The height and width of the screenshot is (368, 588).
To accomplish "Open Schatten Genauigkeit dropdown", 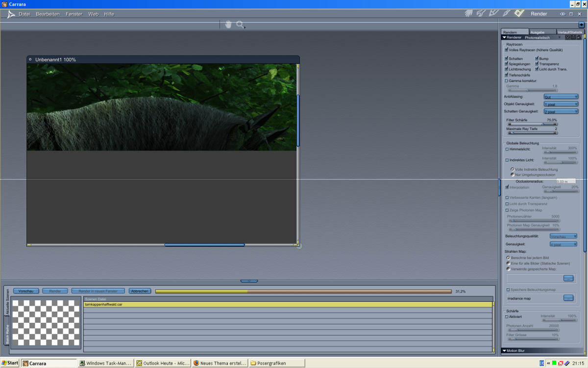I will tap(561, 111).
